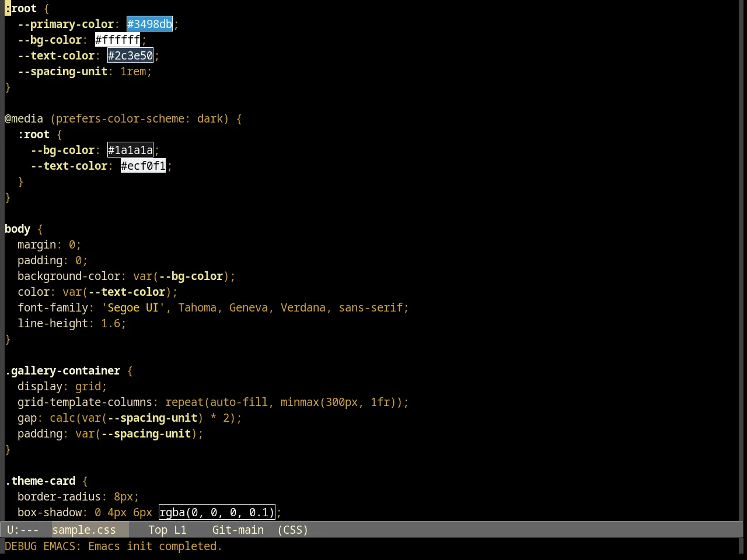Click the font-family property
Viewport: 747px width, 560px height.
tap(53, 307)
